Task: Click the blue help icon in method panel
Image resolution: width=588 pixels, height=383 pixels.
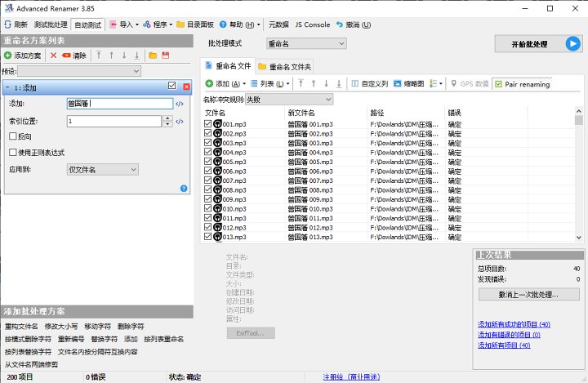Action: 184,189
